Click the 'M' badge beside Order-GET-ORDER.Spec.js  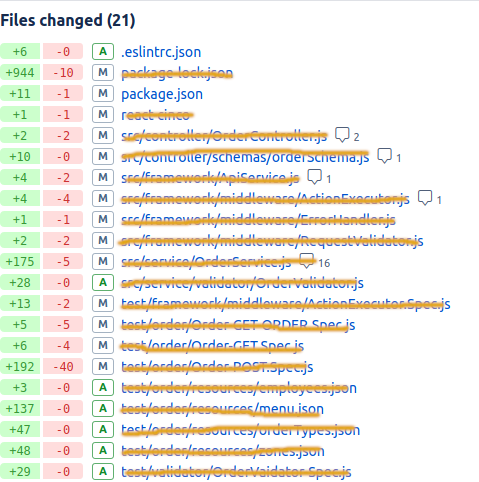(x=103, y=325)
